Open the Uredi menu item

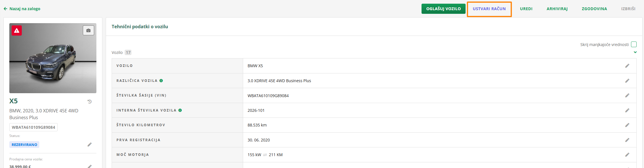(x=526, y=9)
